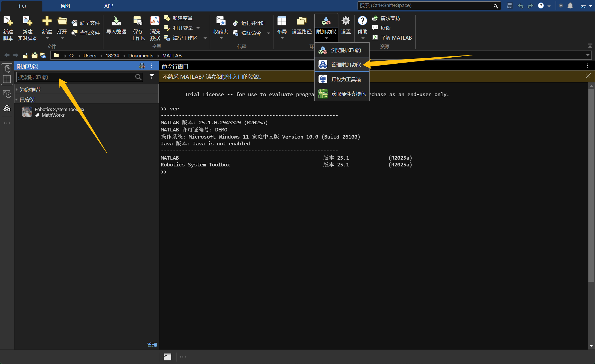Select 管理附加功能 from the menu

pos(346,65)
